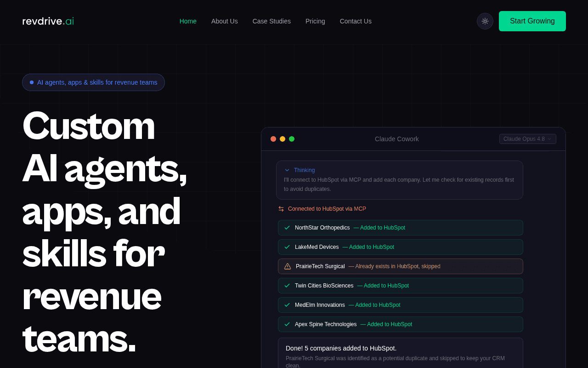
Task: Click the checkmark beside LakeMed Devices
Action: point(287,247)
